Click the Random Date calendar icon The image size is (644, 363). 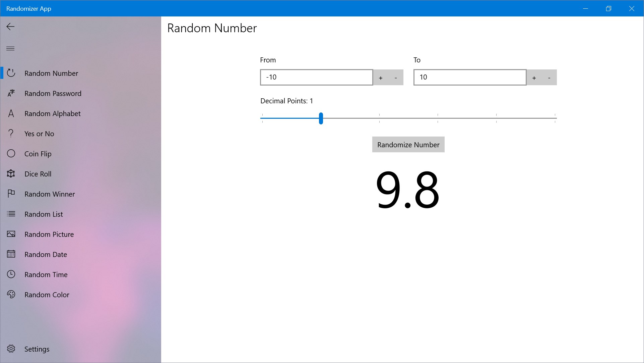11,254
